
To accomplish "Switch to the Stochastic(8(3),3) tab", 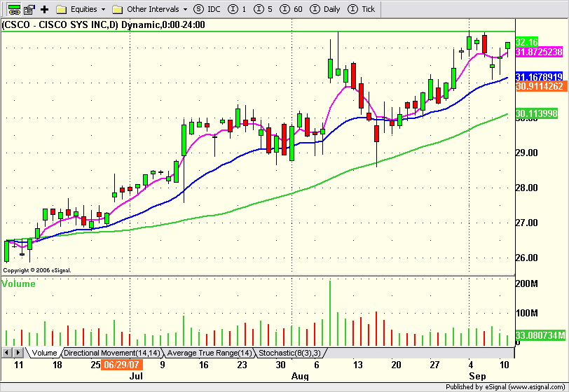I will (x=289, y=353).
